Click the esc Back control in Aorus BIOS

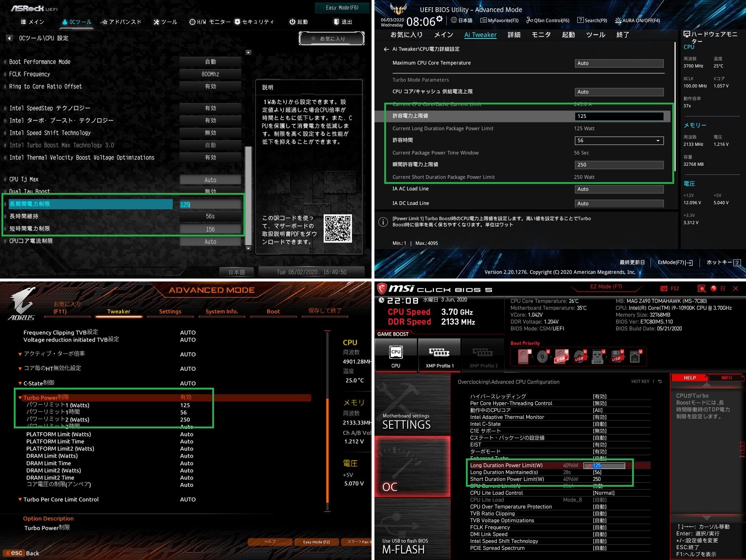[22, 553]
